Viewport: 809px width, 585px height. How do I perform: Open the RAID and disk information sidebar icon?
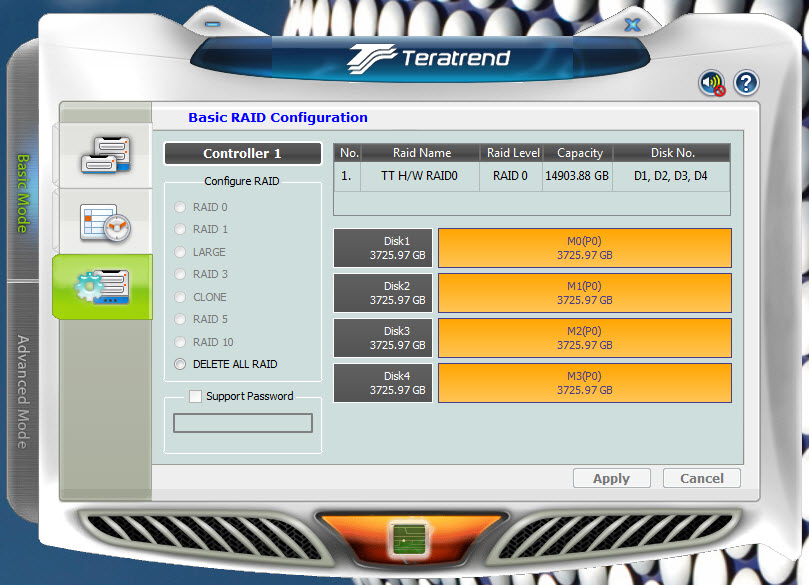coord(105,155)
